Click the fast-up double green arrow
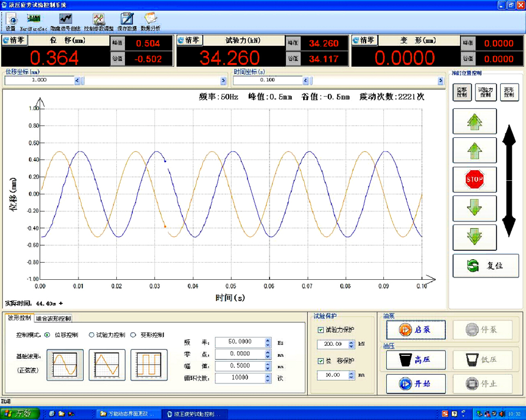 (x=474, y=122)
